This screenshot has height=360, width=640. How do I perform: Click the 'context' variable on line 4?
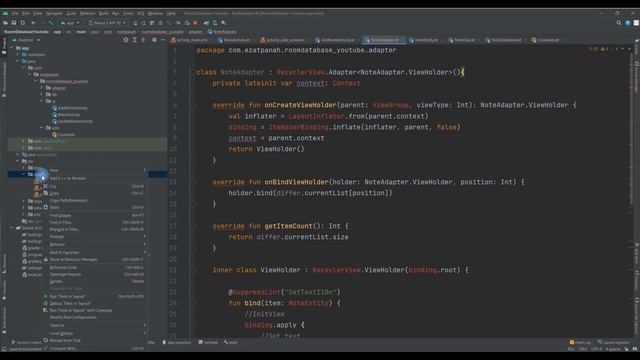pos(310,83)
